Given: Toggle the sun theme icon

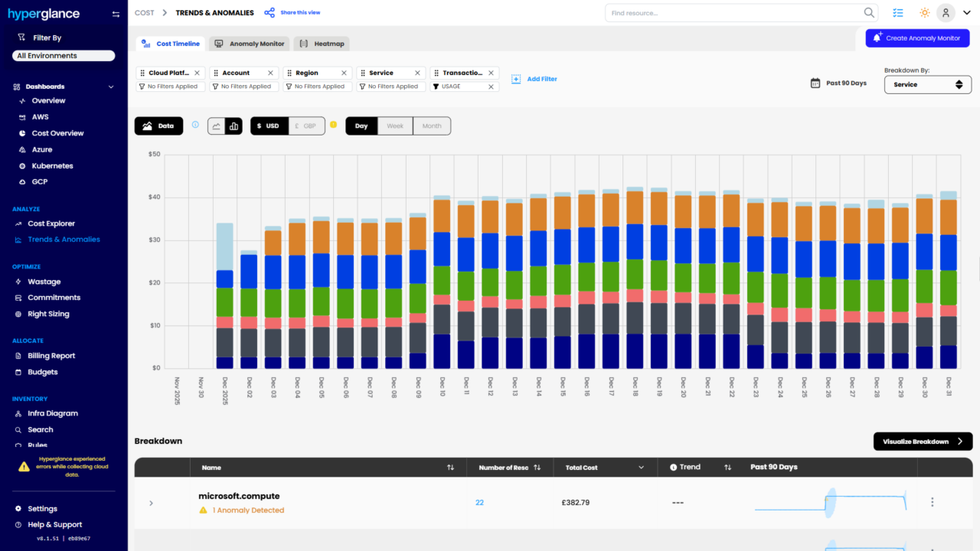Looking at the screenshot, I should pyautogui.click(x=925, y=13).
